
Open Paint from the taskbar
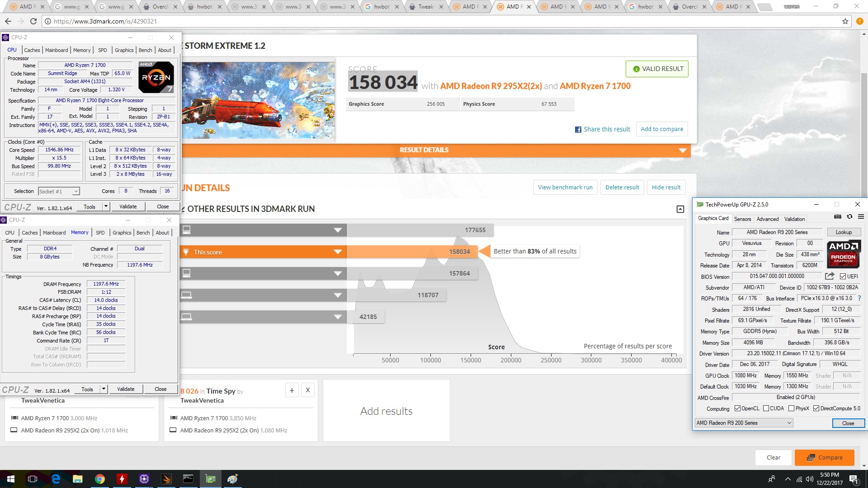[232, 479]
